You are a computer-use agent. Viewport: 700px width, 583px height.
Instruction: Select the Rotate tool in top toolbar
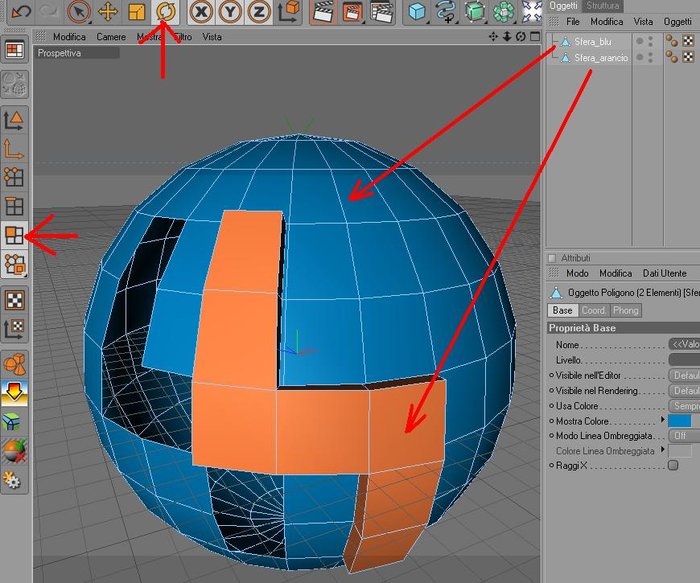(x=166, y=12)
